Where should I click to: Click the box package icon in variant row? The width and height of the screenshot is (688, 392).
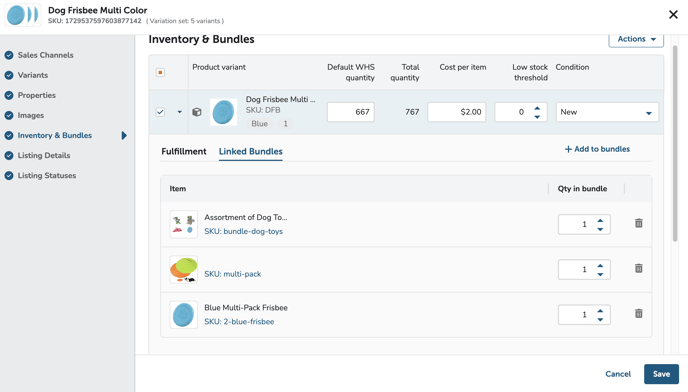click(197, 112)
